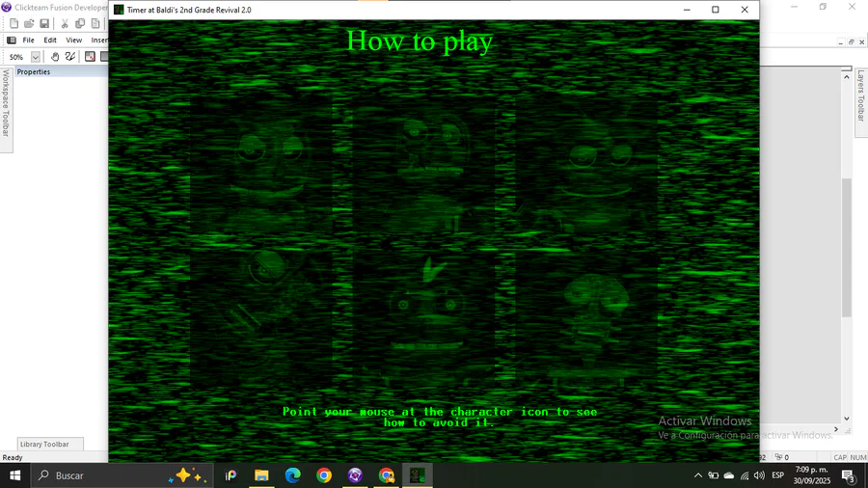
Task: Close the inner Clickteam document window
Action: tap(861, 42)
